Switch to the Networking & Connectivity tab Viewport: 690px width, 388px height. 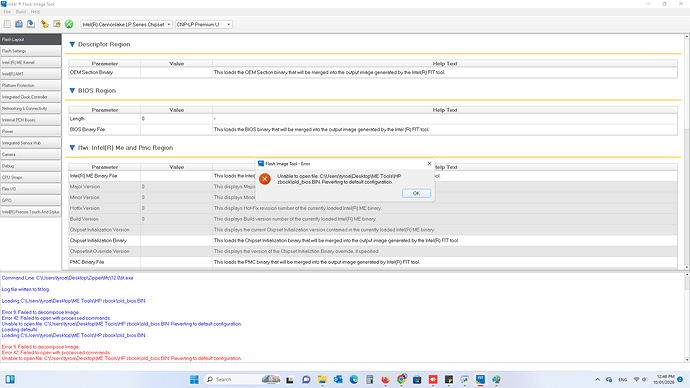(x=30, y=108)
